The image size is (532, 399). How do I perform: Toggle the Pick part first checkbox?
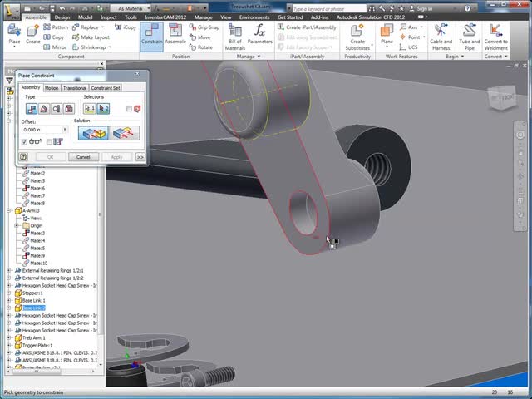pyautogui.click(x=129, y=109)
